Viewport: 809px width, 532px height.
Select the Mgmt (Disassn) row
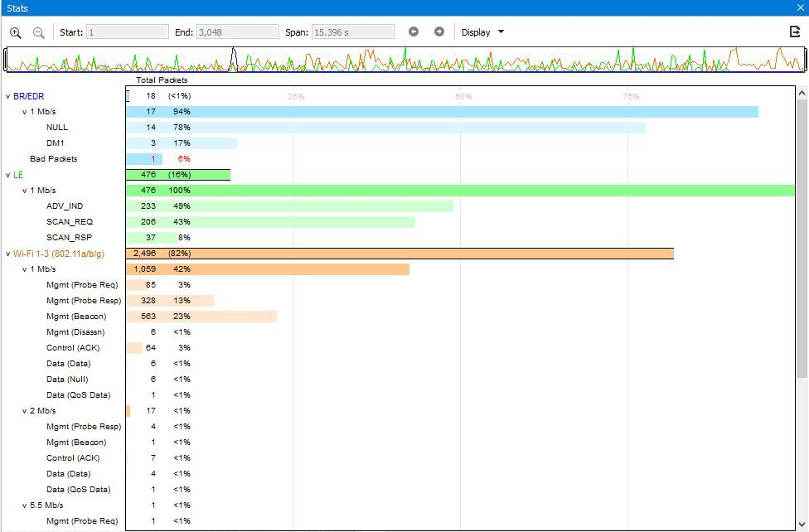pyautogui.click(x=75, y=331)
